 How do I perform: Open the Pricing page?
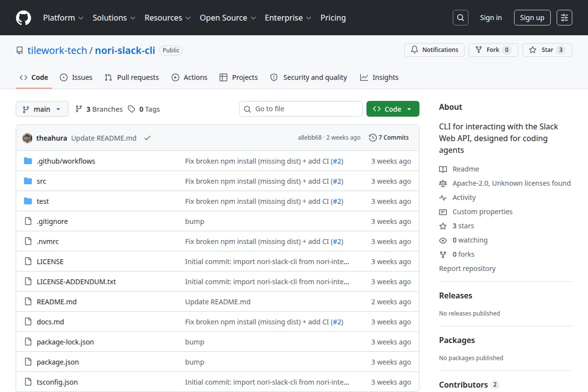tap(333, 18)
